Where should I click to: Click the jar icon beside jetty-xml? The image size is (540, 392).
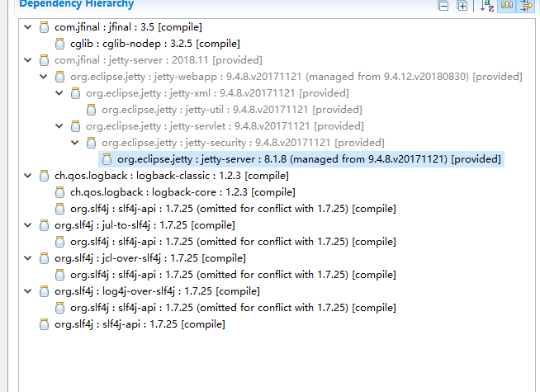click(75, 93)
